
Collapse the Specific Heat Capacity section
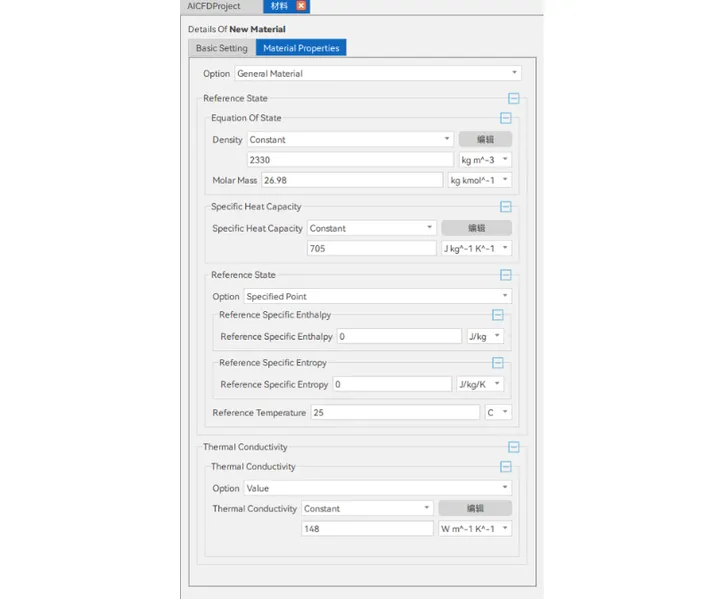click(506, 207)
